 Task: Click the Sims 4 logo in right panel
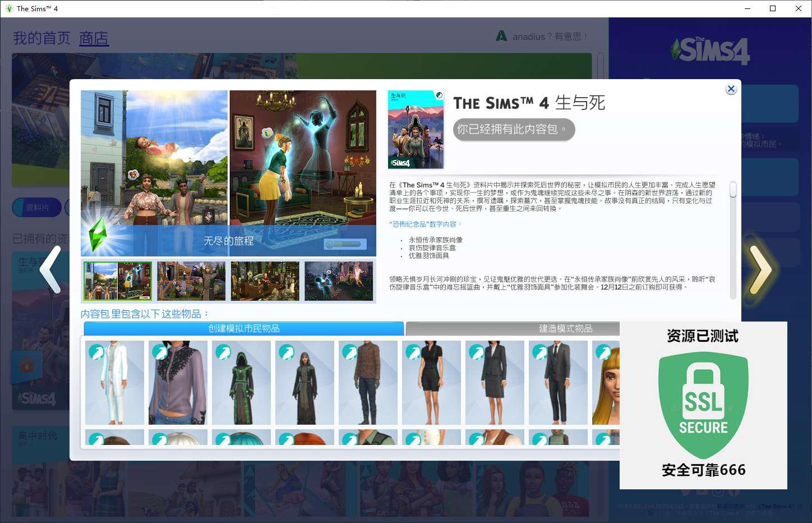tap(710, 51)
